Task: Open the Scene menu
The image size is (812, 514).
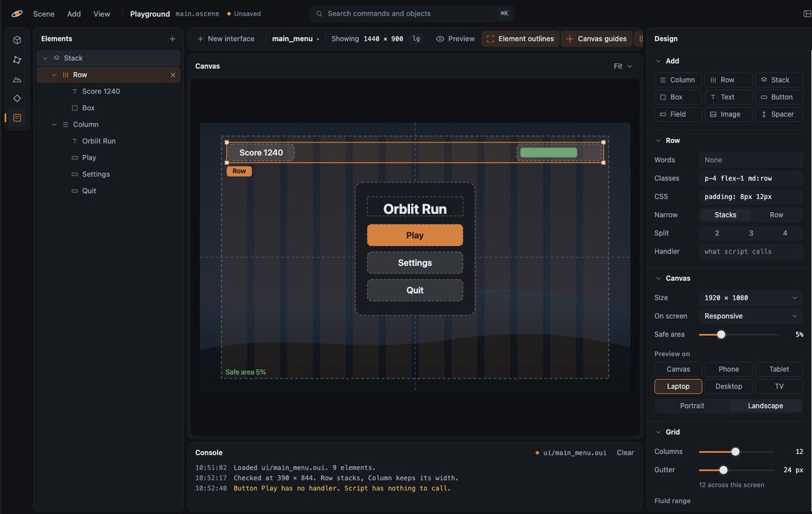Action: point(44,14)
